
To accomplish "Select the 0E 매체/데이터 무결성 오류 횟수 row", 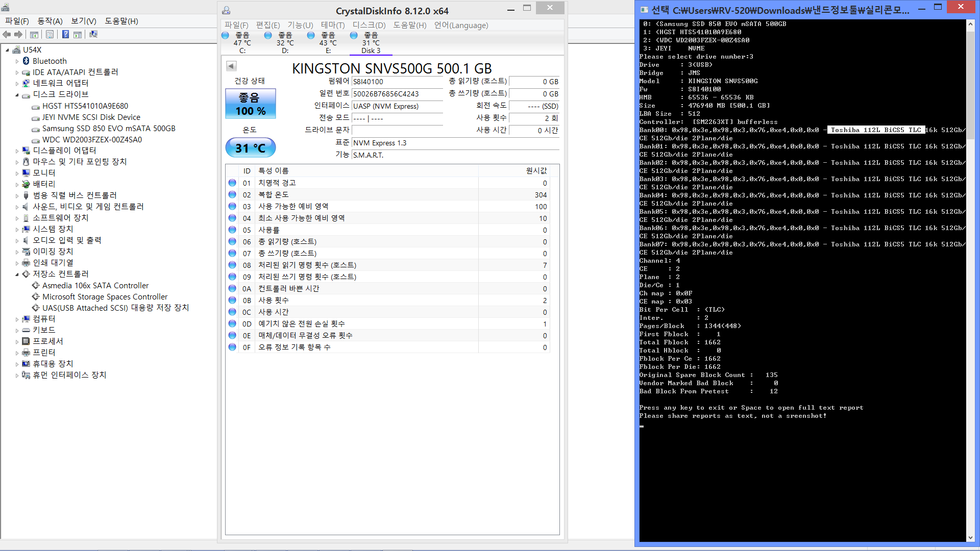I will point(388,336).
